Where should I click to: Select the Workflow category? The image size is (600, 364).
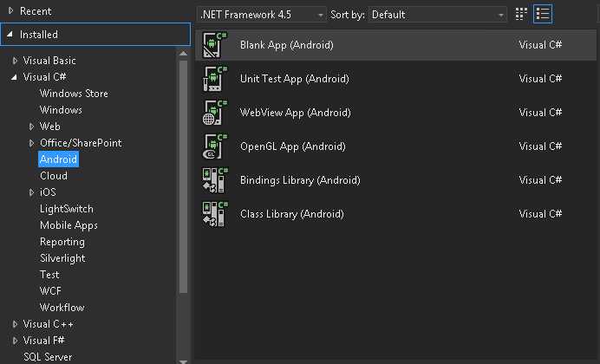point(62,308)
